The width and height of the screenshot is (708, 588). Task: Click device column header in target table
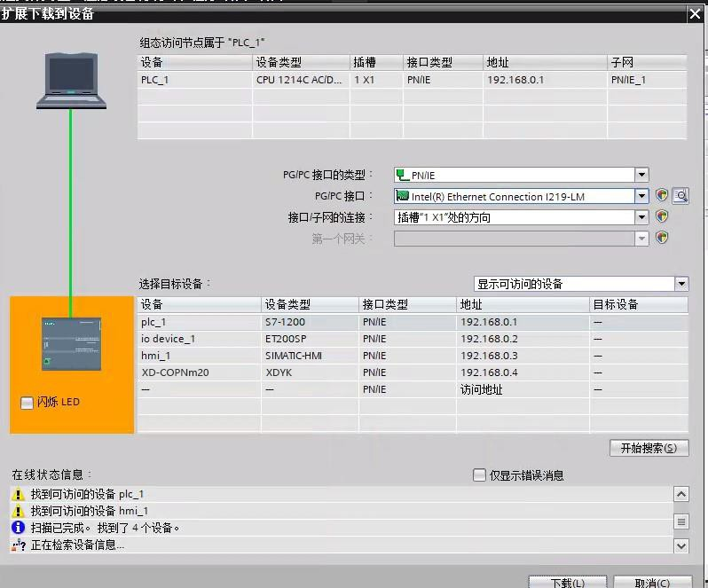pos(199,304)
